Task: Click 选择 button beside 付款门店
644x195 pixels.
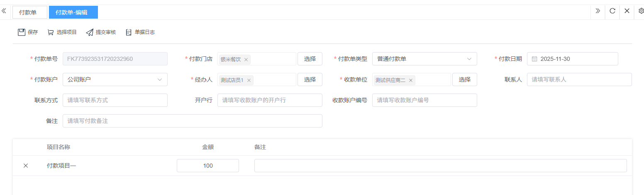Action: [x=310, y=59]
